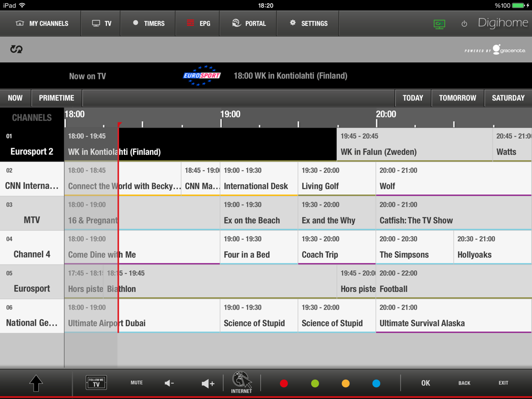
Task: Select 'Ex on the Beach' program
Action: click(259, 213)
